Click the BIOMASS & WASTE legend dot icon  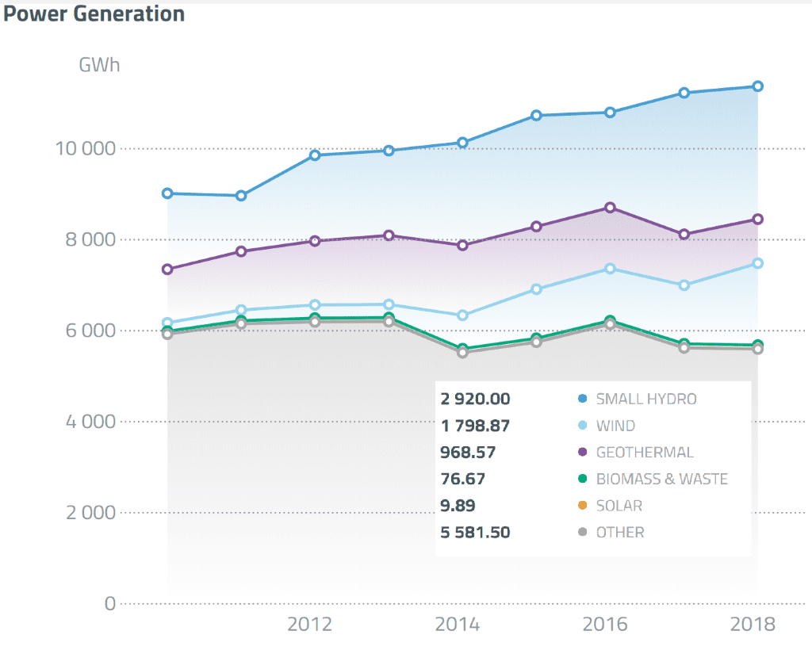583,479
